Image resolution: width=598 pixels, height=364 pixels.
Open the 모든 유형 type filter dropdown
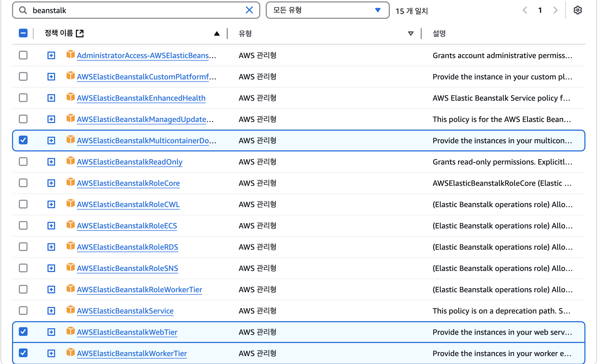click(x=327, y=10)
